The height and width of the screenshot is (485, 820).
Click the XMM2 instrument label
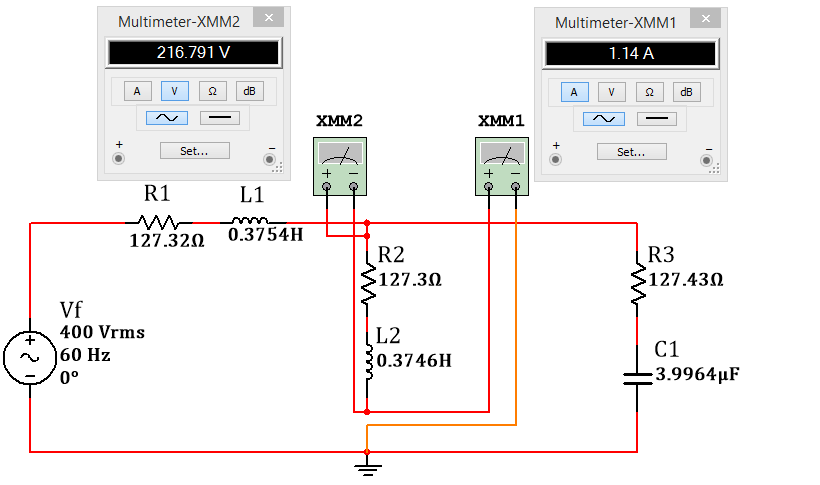[339, 121]
